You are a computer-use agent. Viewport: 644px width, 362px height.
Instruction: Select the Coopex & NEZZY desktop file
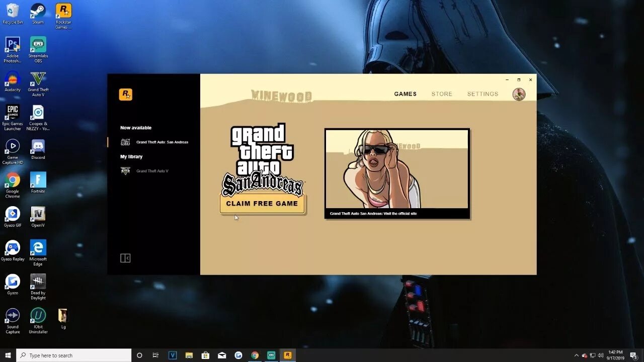point(38,118)
